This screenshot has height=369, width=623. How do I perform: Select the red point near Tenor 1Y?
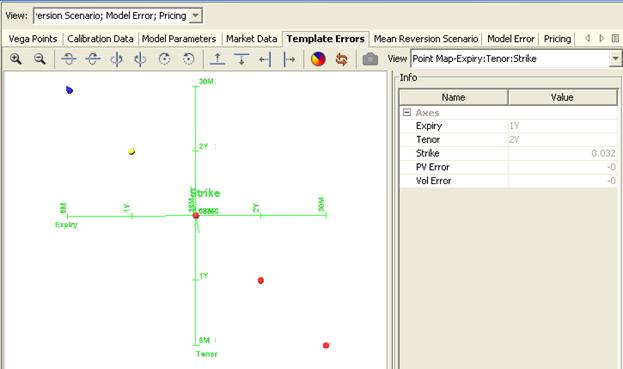point(261,280)
